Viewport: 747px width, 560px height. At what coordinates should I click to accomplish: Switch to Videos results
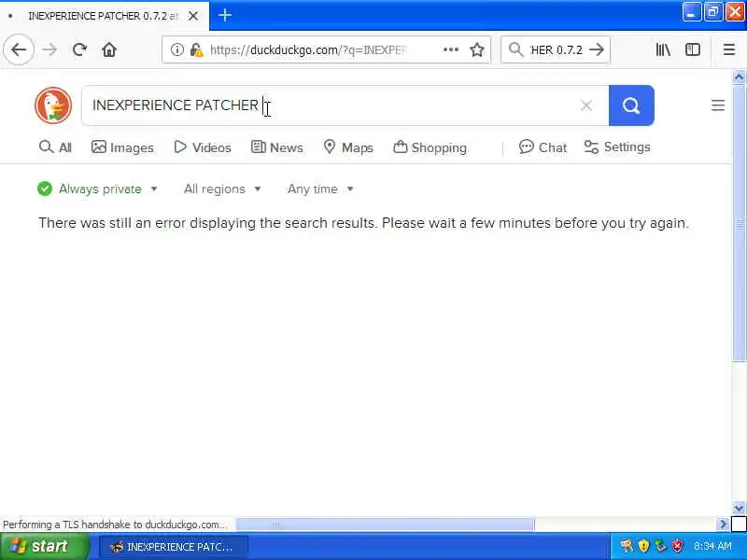(203, 147)
